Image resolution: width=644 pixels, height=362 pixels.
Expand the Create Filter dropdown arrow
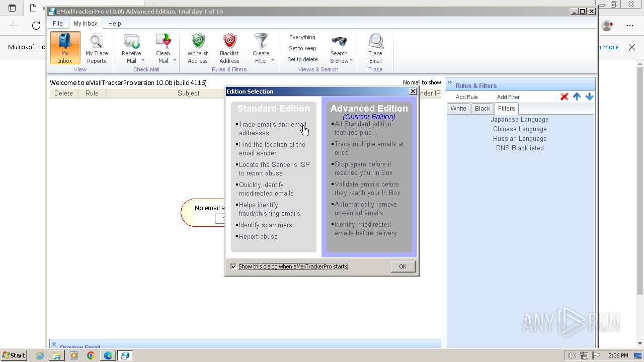point(273,61)
